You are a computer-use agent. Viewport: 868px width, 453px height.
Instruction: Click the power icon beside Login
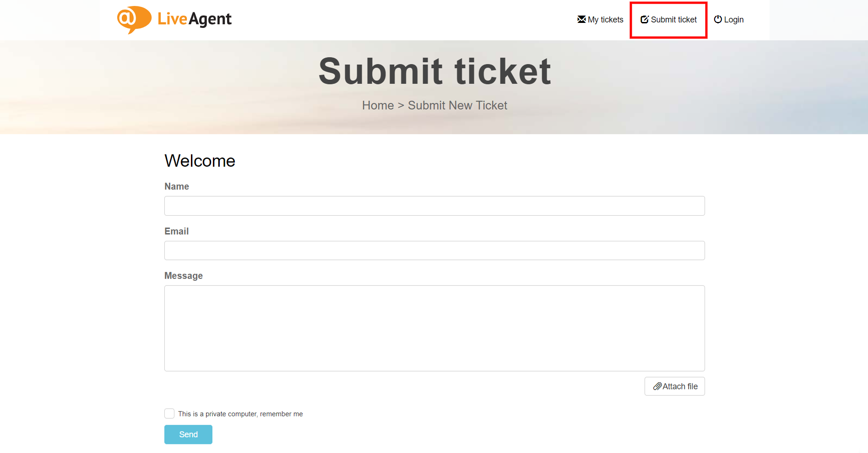coord(718,19)
